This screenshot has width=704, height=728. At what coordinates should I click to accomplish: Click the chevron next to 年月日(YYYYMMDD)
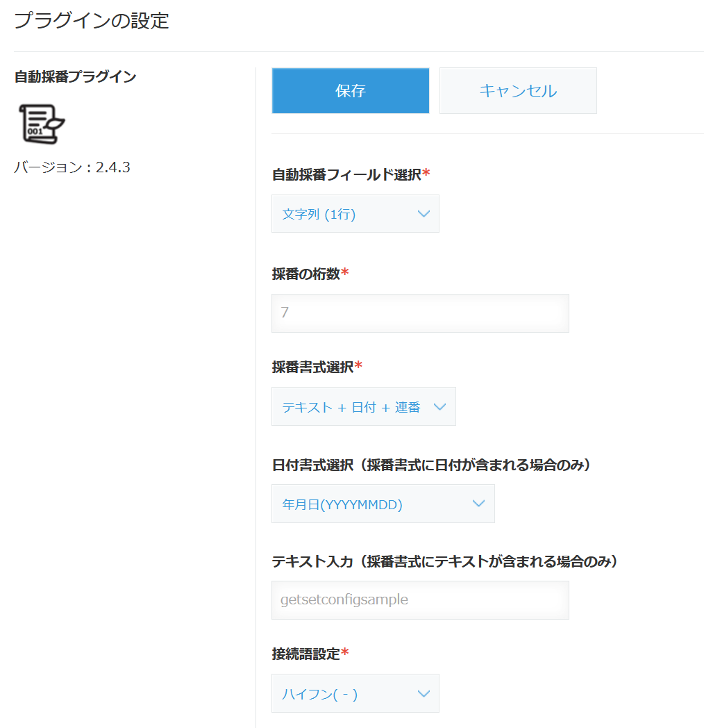pyautogui.click(x=478, y=504)
